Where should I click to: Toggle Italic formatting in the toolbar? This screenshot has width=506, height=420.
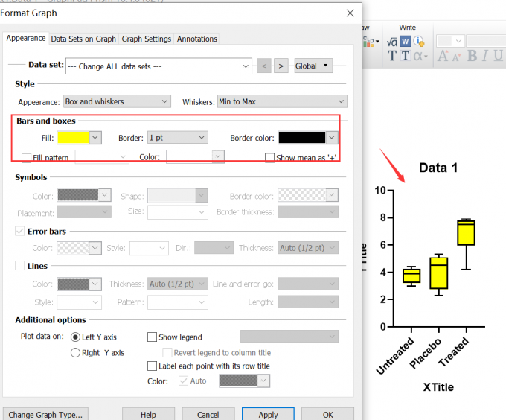point(485,56)
